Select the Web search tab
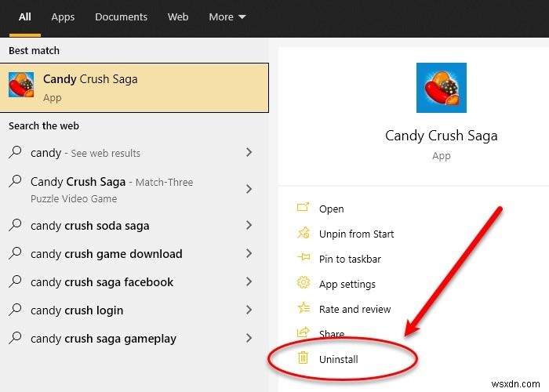The width and height of the screenshot is (549, 392). [178, 16]
